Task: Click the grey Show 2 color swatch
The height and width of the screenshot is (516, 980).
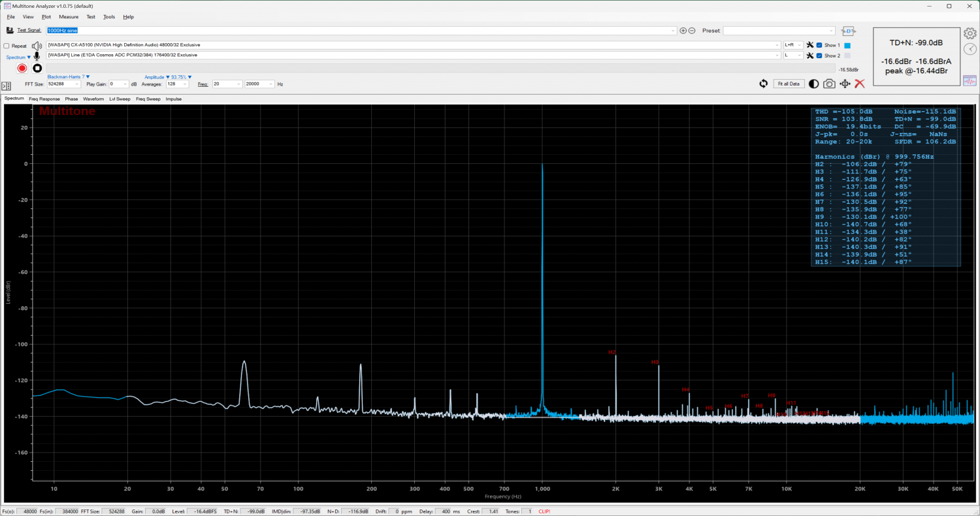Action: [x=848, y=56]
